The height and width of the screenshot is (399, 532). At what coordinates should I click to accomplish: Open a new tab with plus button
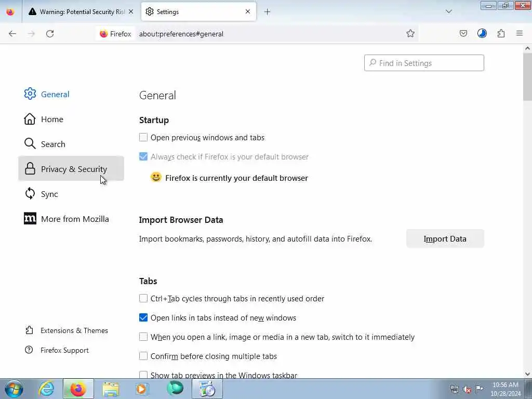click(267, 12)
